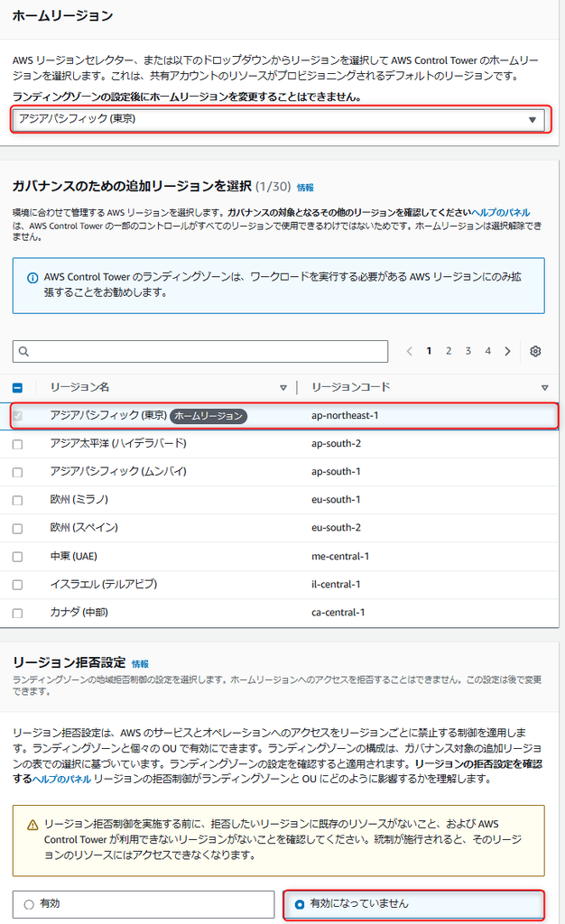Click the blue info circle icon
The width and height of the screenshot is (565, 924).
33,278
